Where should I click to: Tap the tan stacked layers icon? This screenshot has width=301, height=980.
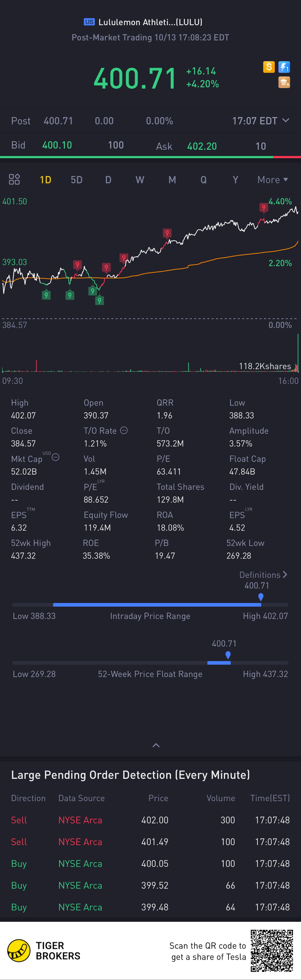coord(284,82)
